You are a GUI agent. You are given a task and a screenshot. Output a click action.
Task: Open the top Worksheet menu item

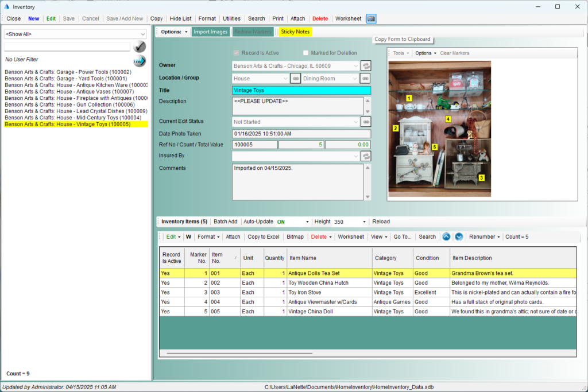tap(349, 19)
